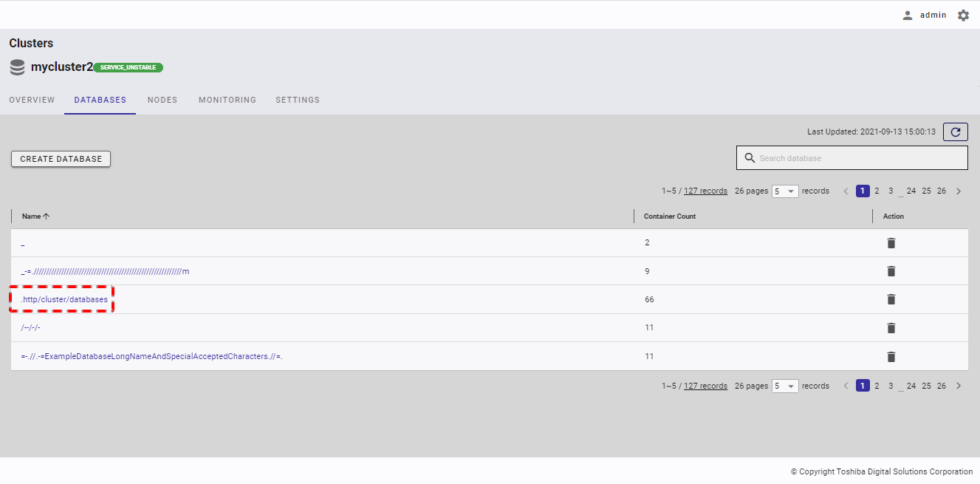This screenshot has width=980, height=484.
Task: Click trash icon for the "_" database row
Action: click(x=891, y=243)
